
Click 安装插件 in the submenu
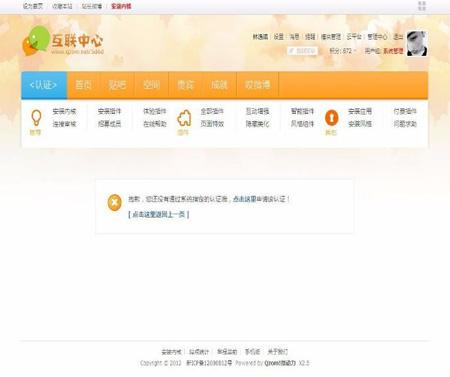[109, 111]
